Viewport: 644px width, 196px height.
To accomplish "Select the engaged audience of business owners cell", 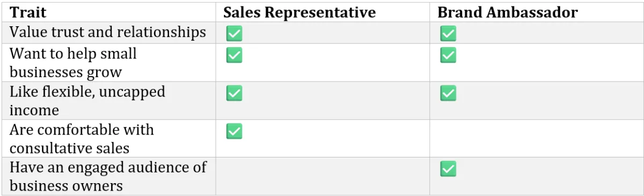I will 108,176.
